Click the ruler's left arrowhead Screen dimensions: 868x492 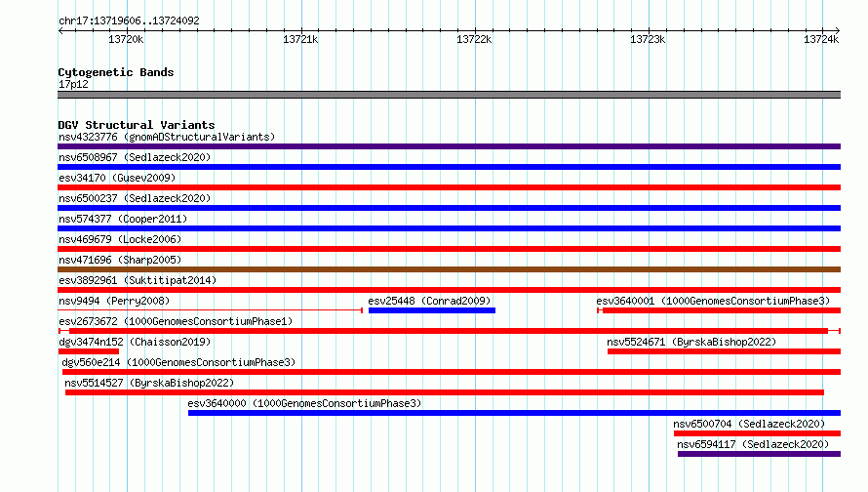coord(60,31)
